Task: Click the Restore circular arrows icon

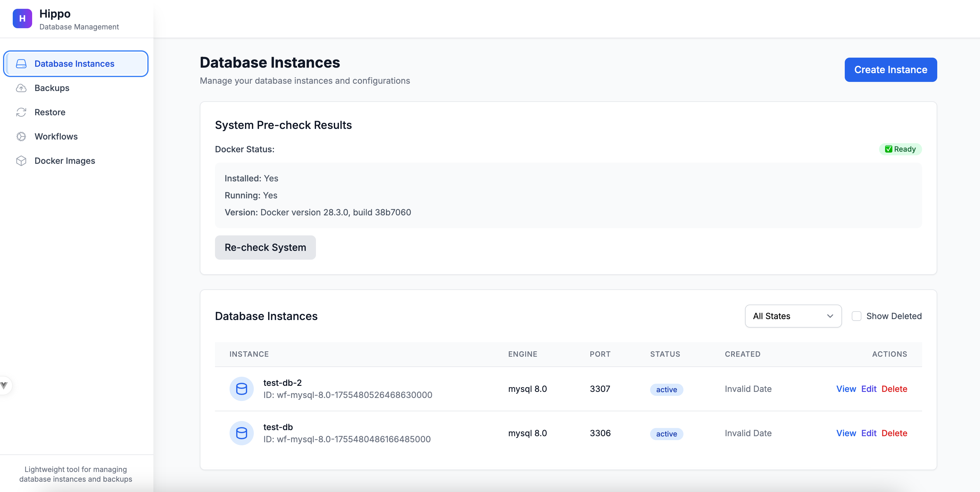Action: coord(21,112)
